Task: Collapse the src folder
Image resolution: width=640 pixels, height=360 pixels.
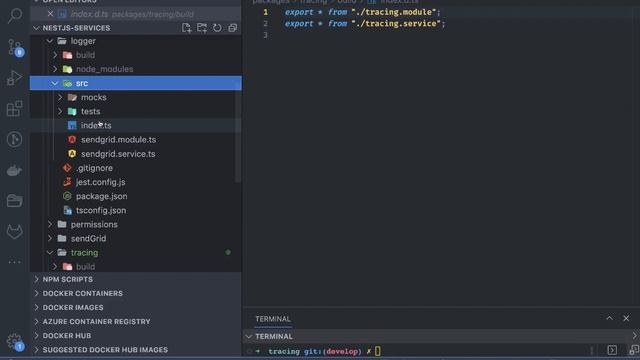Action: pos(55,83)
